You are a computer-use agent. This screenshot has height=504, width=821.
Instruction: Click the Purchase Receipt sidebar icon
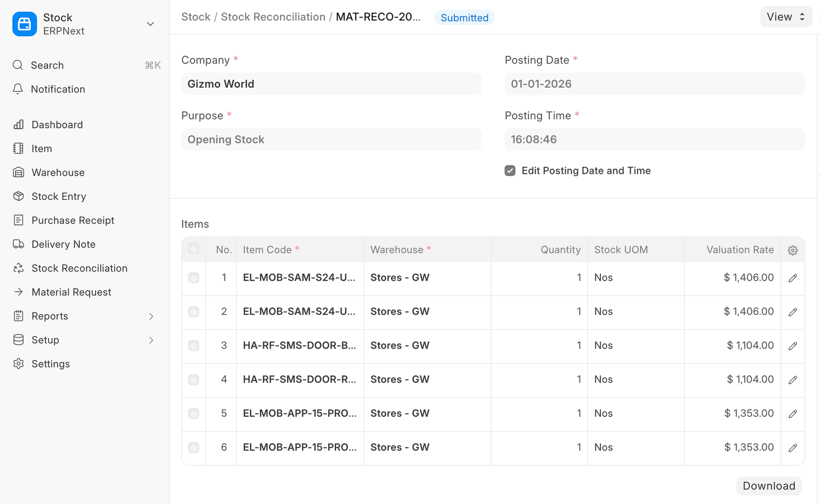[x=19, y=220]
